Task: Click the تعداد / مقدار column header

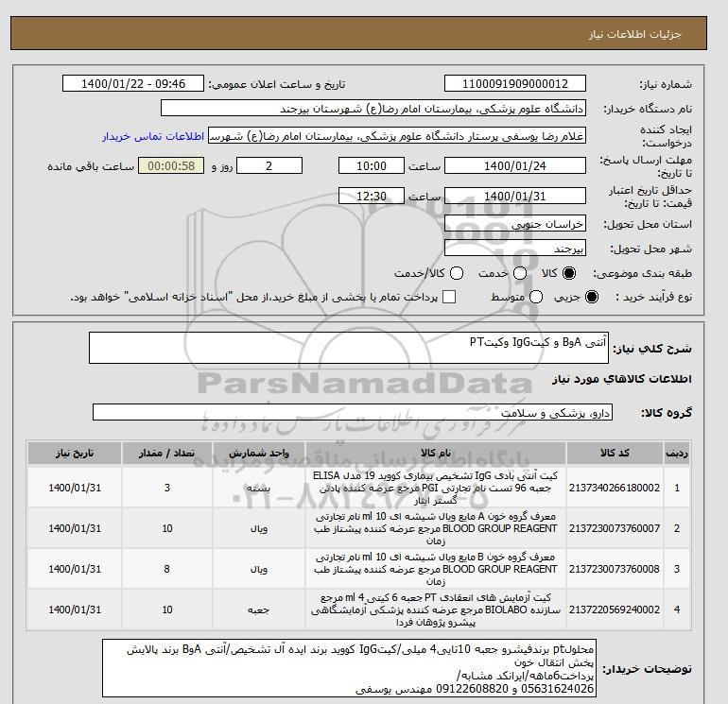Action: (x=167, y=453)
